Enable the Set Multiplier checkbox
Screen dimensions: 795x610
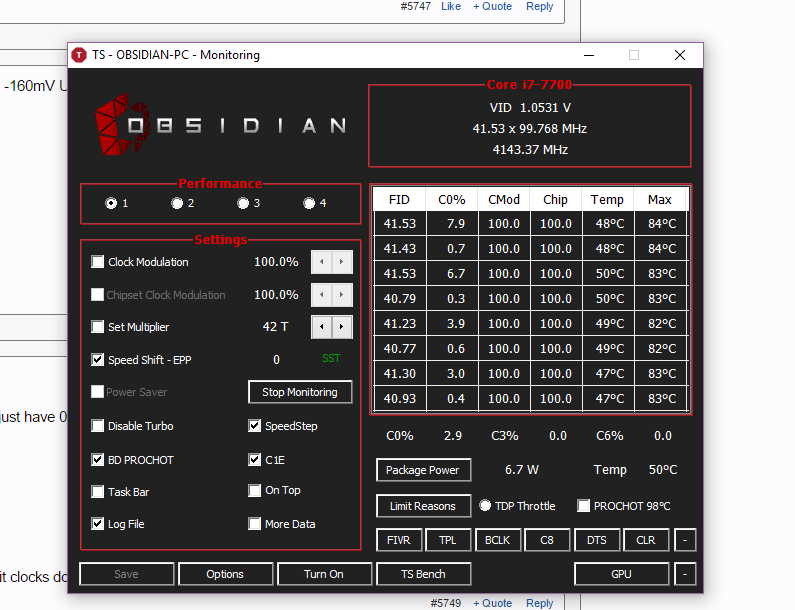point(97,327)
